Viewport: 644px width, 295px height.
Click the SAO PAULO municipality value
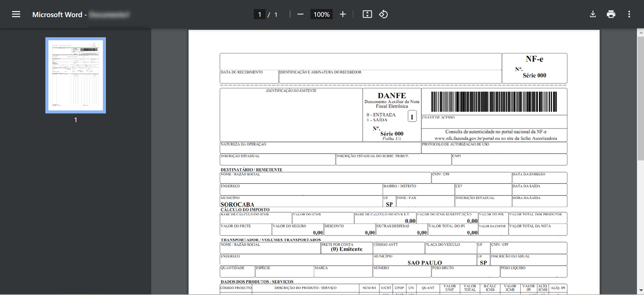point(425,263)
